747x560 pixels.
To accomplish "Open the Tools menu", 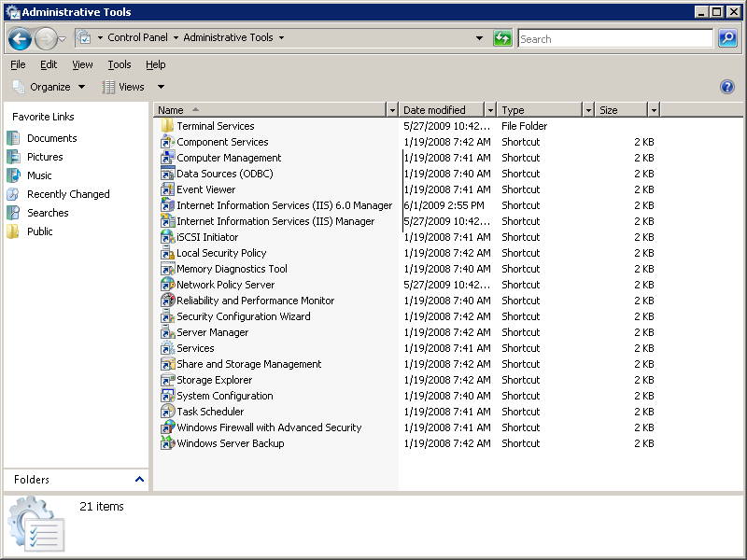I will coord(119,64).
